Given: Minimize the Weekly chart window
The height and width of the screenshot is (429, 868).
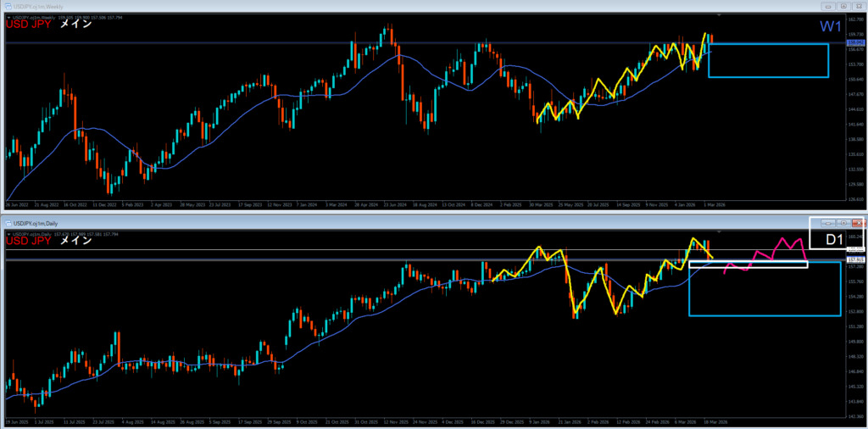Looking at the screenshot, I should [827, 7].
